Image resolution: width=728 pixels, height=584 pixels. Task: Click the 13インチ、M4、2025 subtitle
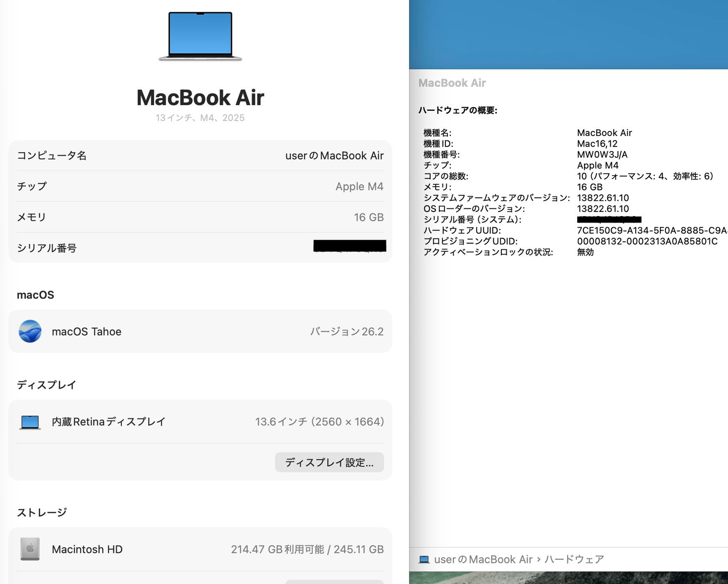point(200,118)
